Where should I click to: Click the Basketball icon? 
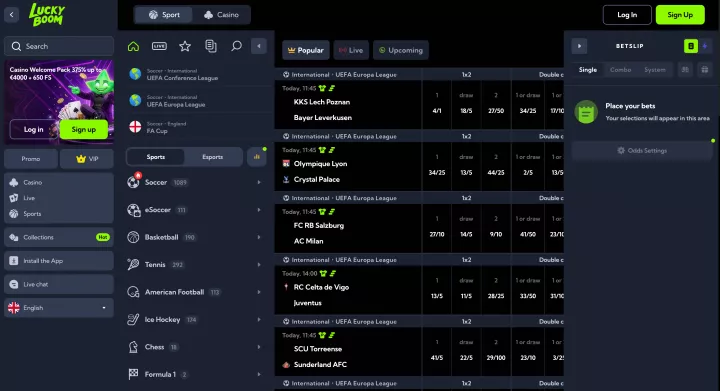[x=133, y=237]
